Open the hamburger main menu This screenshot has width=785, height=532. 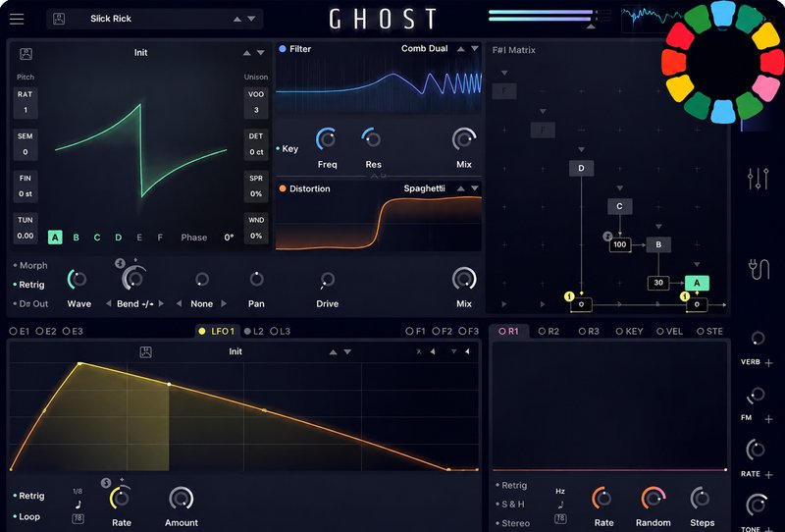[17, 19]
